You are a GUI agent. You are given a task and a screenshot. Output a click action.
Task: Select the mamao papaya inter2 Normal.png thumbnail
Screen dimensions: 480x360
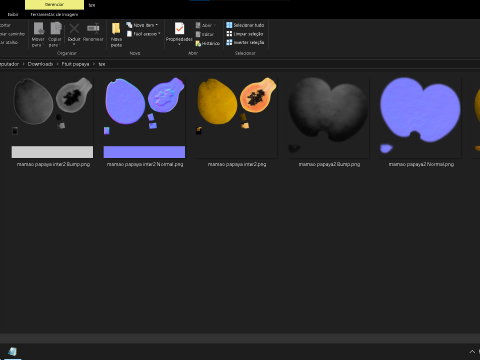coord(144,118)
